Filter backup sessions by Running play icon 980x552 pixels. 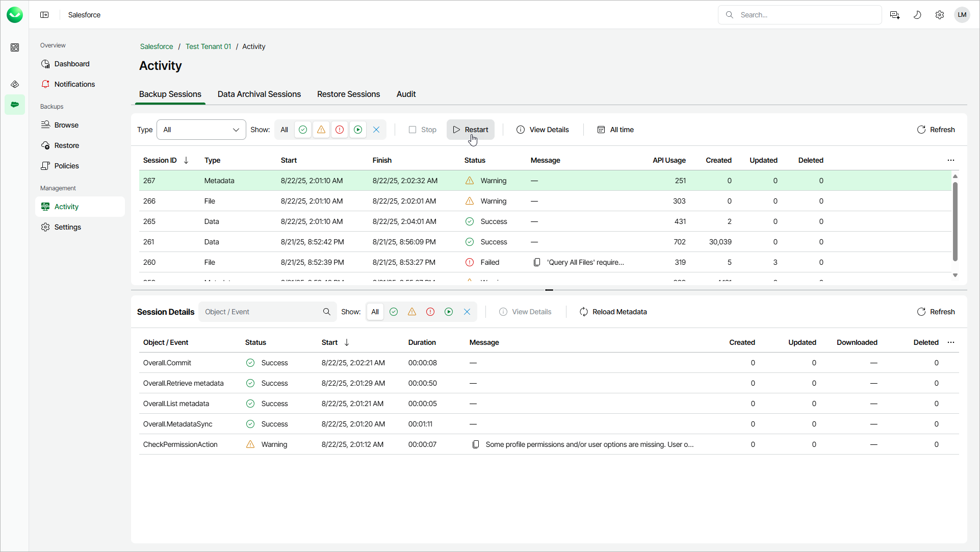(x=358, y=130)
